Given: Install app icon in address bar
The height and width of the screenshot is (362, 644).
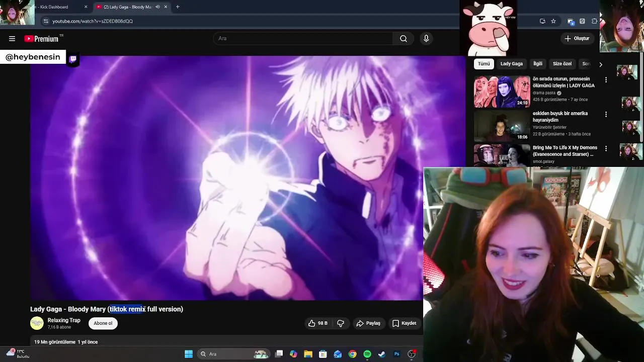Looking at the screenshot, I should pos(542,21).
